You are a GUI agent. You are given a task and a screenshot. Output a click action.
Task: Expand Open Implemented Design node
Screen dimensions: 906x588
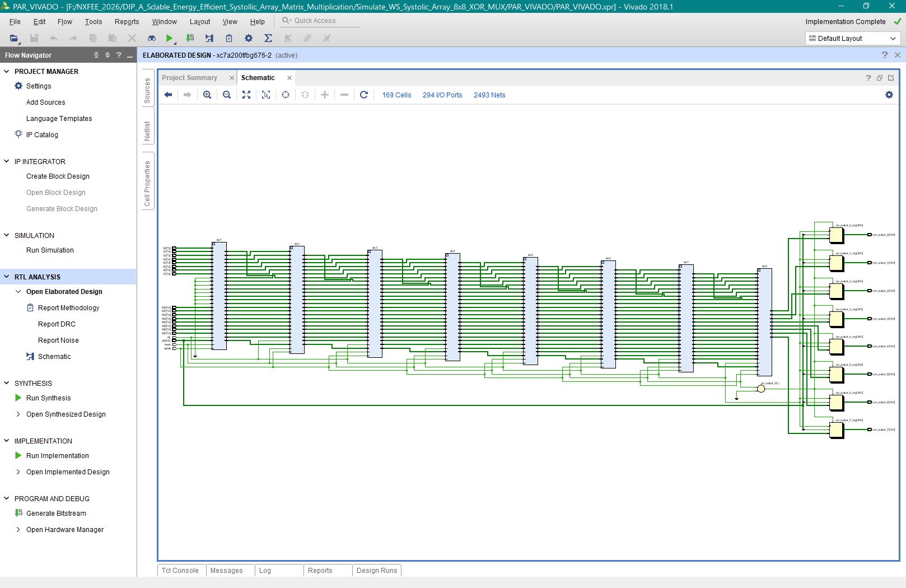pos(18,472)
